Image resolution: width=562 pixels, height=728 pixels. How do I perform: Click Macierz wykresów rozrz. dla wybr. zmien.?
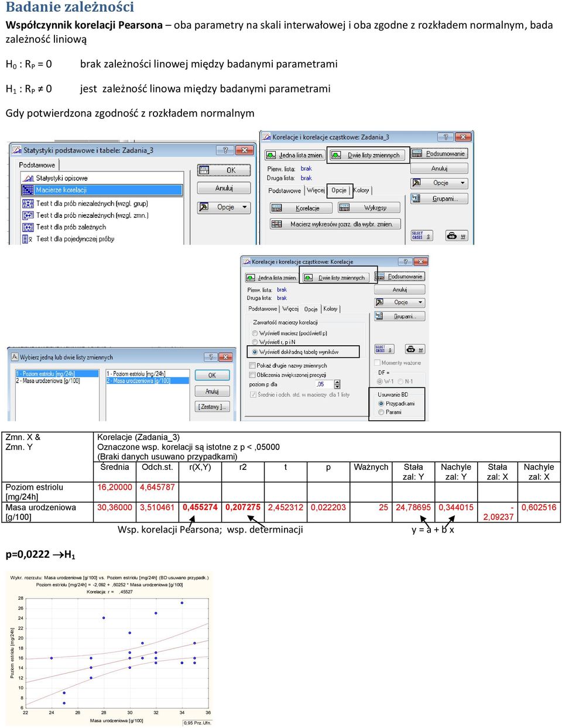(335, 224)
